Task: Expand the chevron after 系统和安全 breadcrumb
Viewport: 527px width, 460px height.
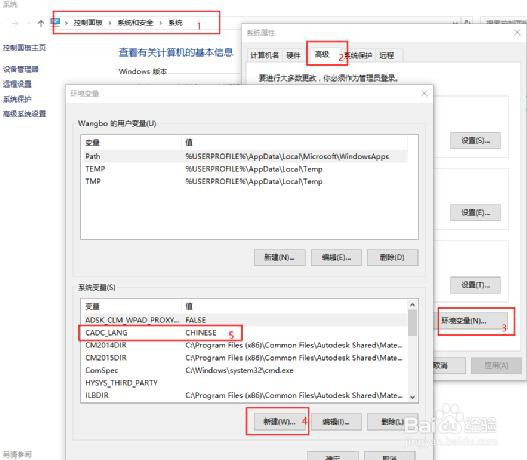Action: click(x=161, y=23)
